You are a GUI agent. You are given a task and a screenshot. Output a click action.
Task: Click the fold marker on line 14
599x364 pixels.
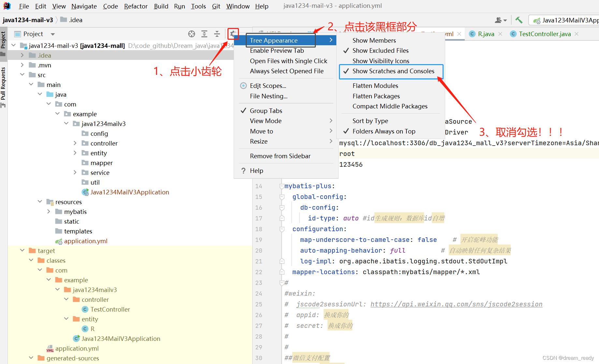pyautogui.click(x=281, y=186)
